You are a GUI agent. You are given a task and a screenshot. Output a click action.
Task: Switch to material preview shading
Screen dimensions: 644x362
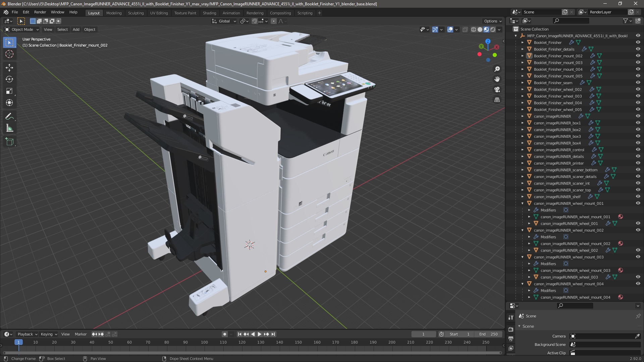click(x=486, y=29)
